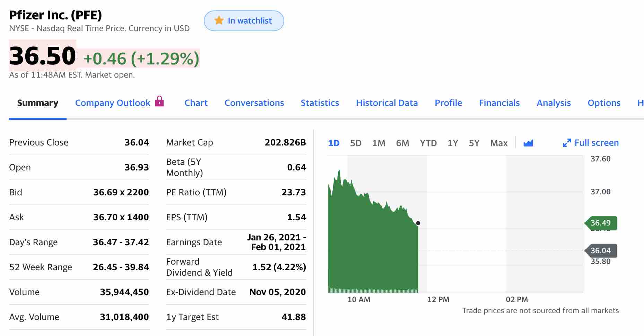Open the Options tab
This screenshot has width=644, height=336.
(x=604, y=103)
